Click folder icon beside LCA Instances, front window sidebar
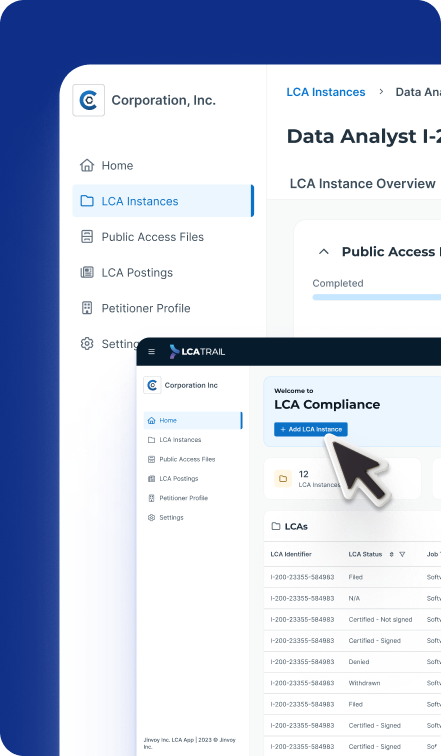The image size is (441, 756). tap(151, 440)
